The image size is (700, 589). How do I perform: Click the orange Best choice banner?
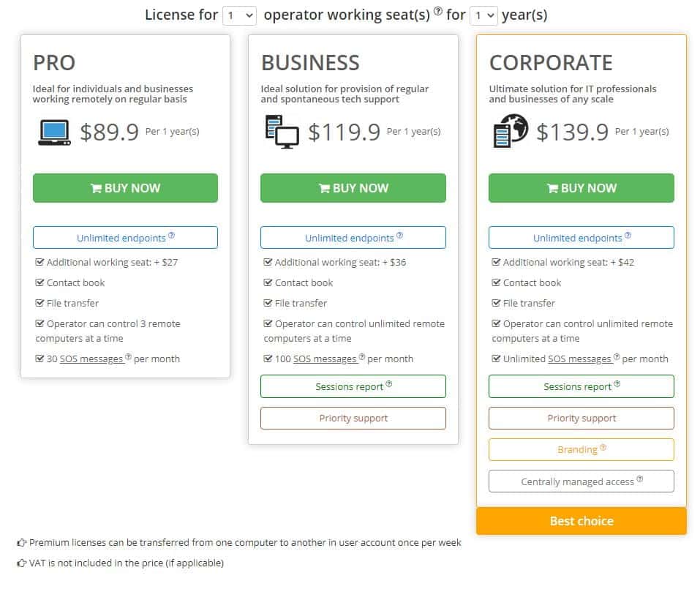(582, 521)
